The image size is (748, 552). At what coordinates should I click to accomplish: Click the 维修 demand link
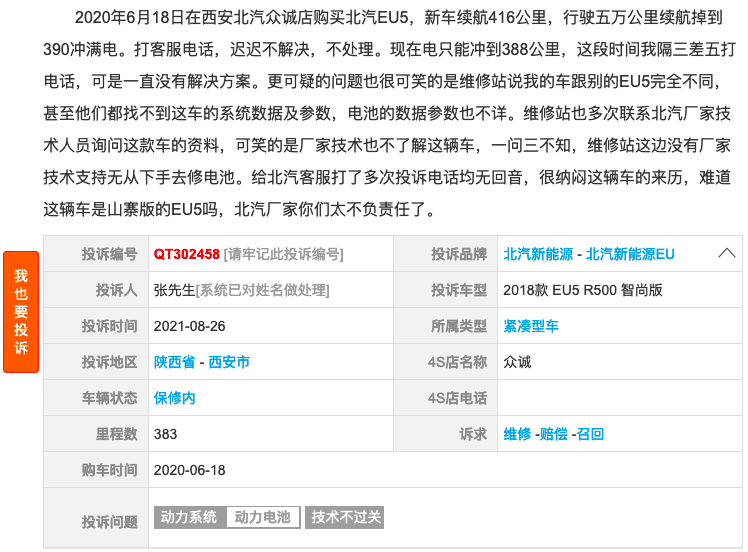[517, 434]
